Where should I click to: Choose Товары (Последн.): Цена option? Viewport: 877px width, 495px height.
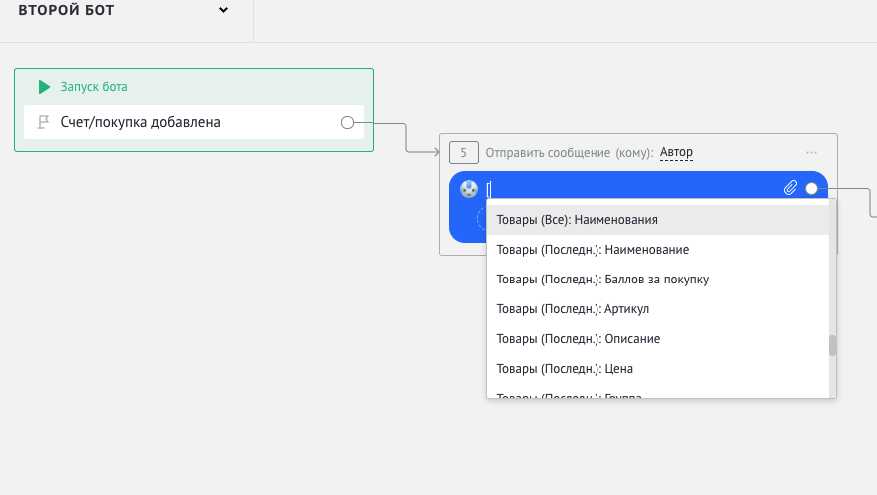[658, 369]
